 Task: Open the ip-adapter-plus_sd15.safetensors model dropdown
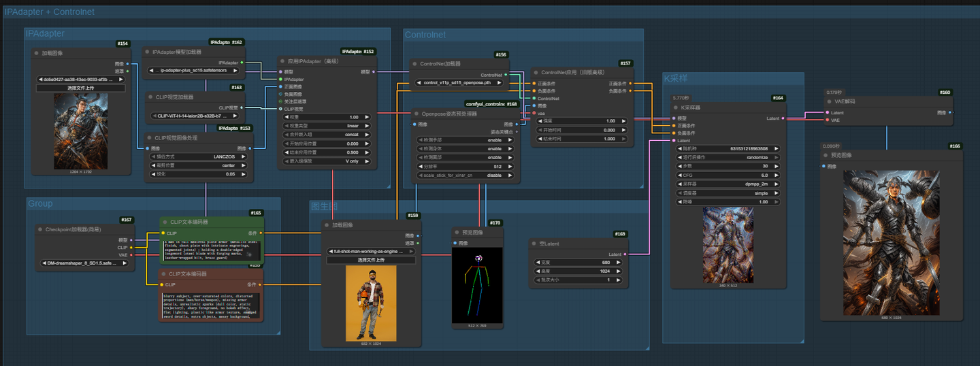coord(194,70)
